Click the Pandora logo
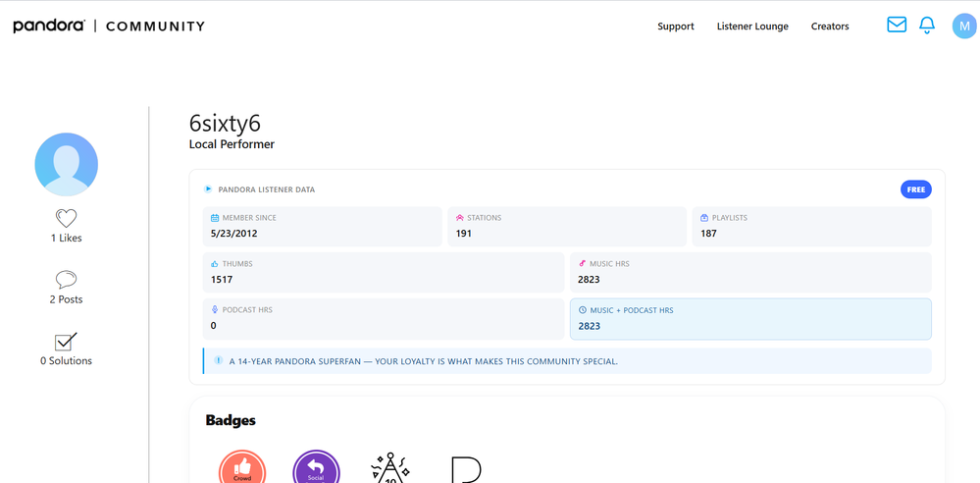 coord(49,26)
